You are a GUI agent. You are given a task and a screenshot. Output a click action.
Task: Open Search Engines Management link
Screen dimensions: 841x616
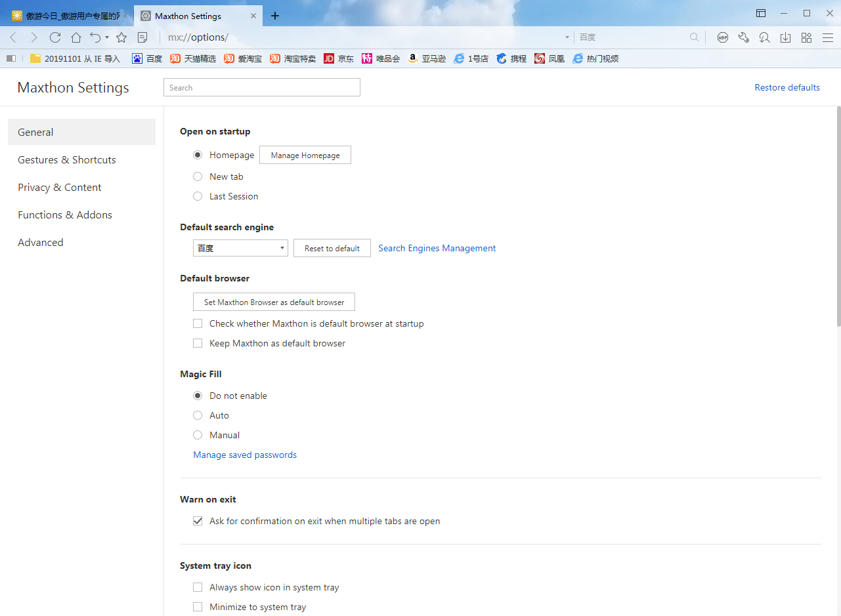pyautogui.click(x=437, y=248)
